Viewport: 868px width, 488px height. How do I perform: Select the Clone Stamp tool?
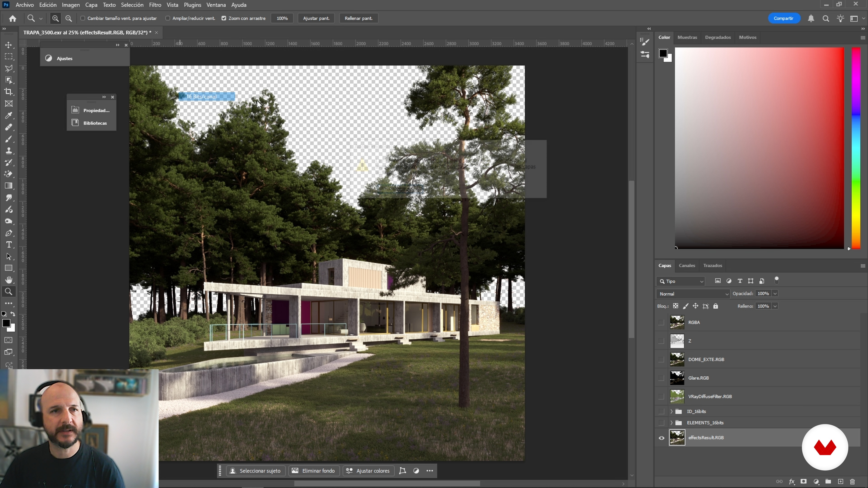pos(8,150)
